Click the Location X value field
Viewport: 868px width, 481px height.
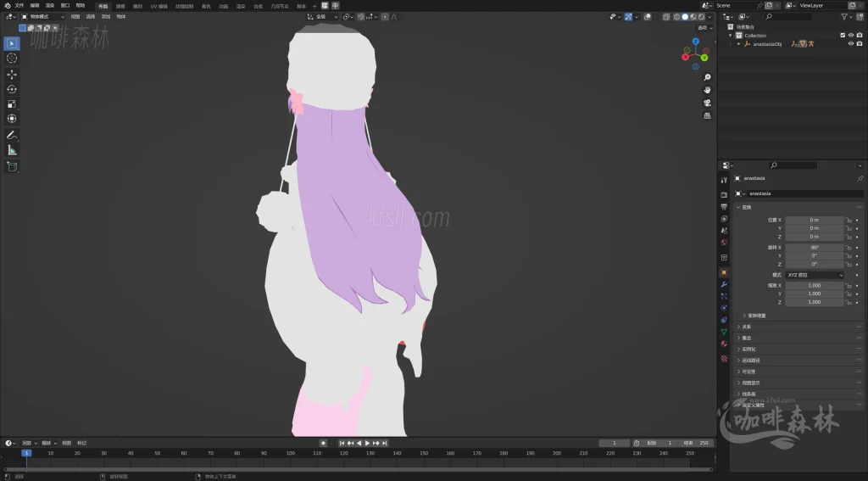tap(815, 220)
